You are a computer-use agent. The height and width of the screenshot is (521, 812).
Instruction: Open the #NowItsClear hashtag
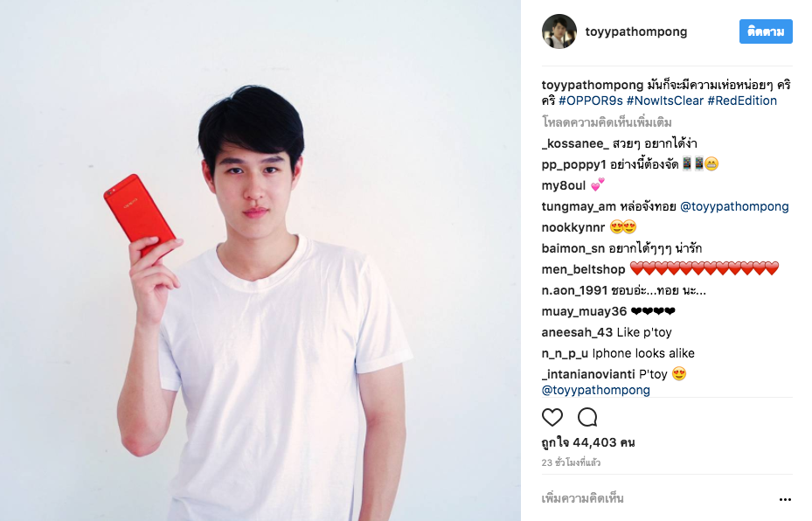point(665,101)
